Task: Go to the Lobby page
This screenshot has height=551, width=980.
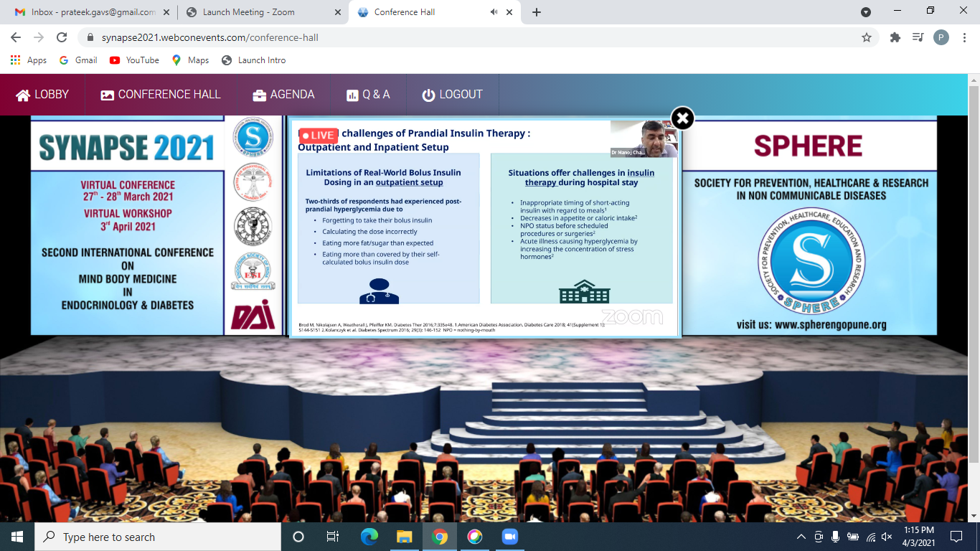Action: (42, 95)
